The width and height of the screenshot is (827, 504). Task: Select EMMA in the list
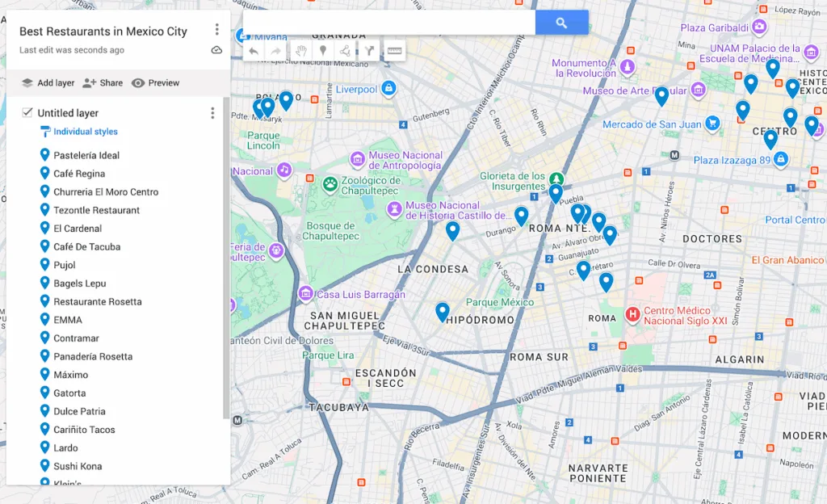coord(68,320)
